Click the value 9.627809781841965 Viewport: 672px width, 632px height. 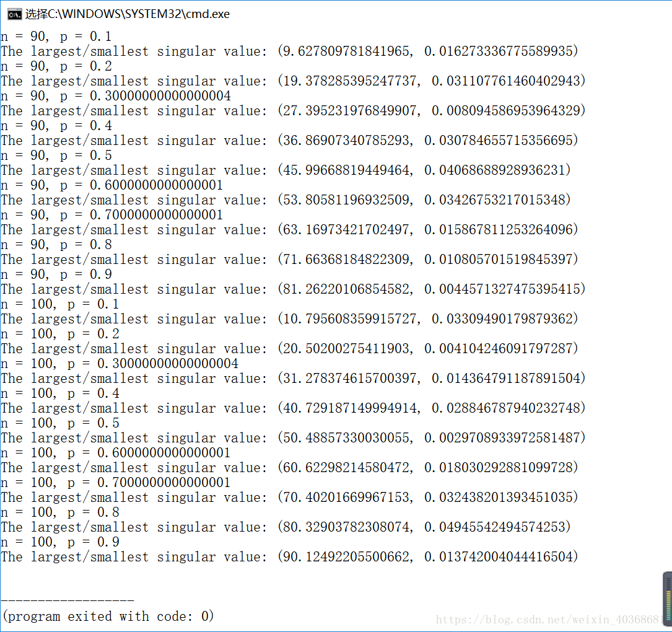point(346,51)
